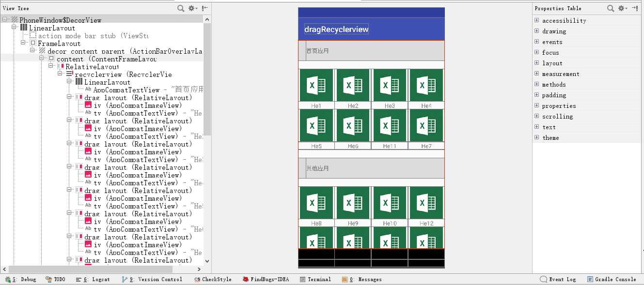
Task: Expand the accessibility property group
Action: click(x=536, y=20)
